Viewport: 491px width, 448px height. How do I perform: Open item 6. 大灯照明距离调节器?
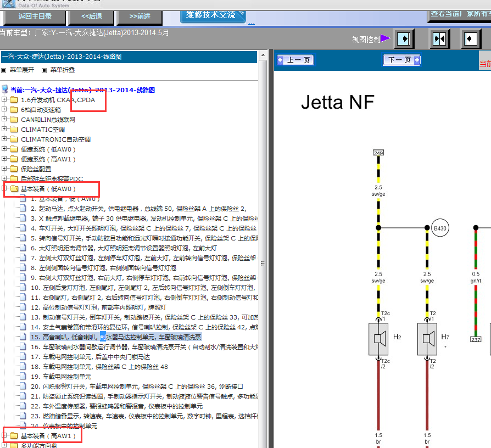tap(124, 248)
